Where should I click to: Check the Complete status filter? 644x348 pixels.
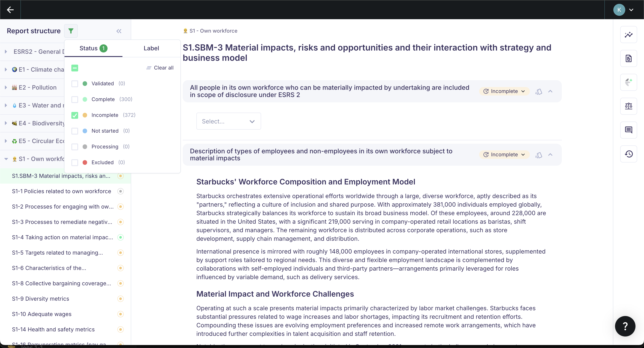click(75, 99)
